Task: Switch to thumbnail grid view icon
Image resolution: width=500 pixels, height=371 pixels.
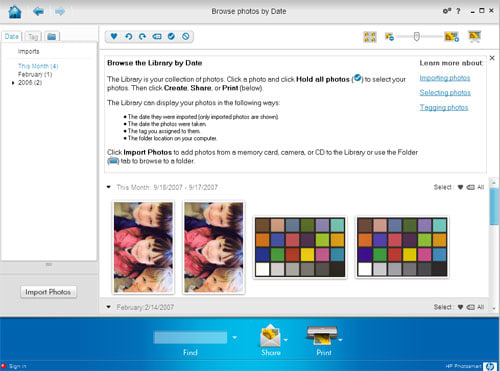Action: tap(370, 37)
